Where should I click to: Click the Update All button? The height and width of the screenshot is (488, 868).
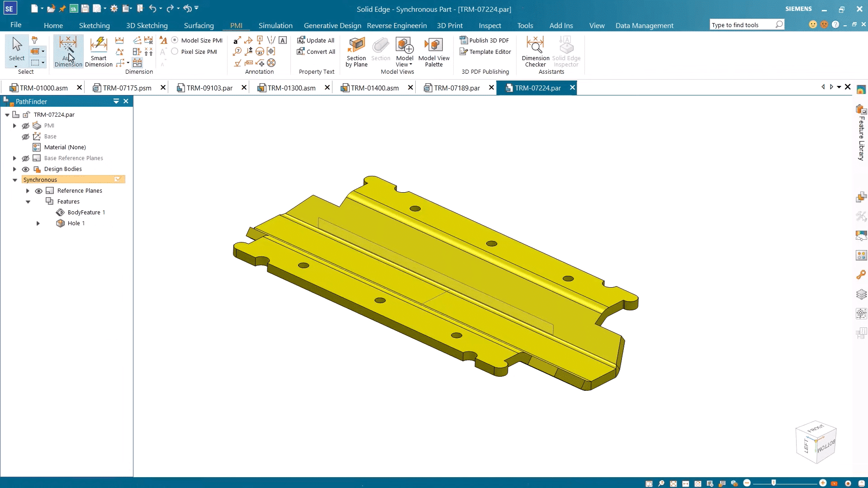pyautogui.click(x=316, y=40)
